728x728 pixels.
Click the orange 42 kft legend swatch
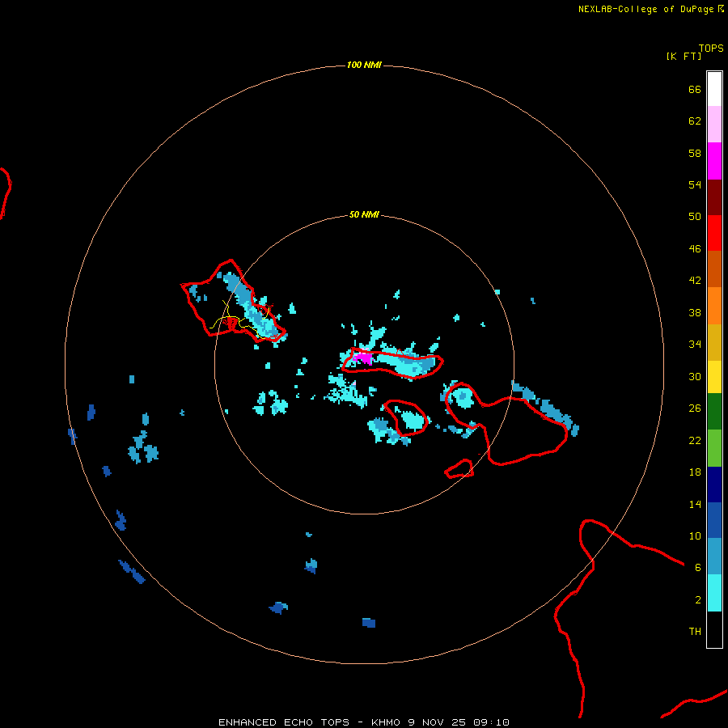(x=714, y=306)
